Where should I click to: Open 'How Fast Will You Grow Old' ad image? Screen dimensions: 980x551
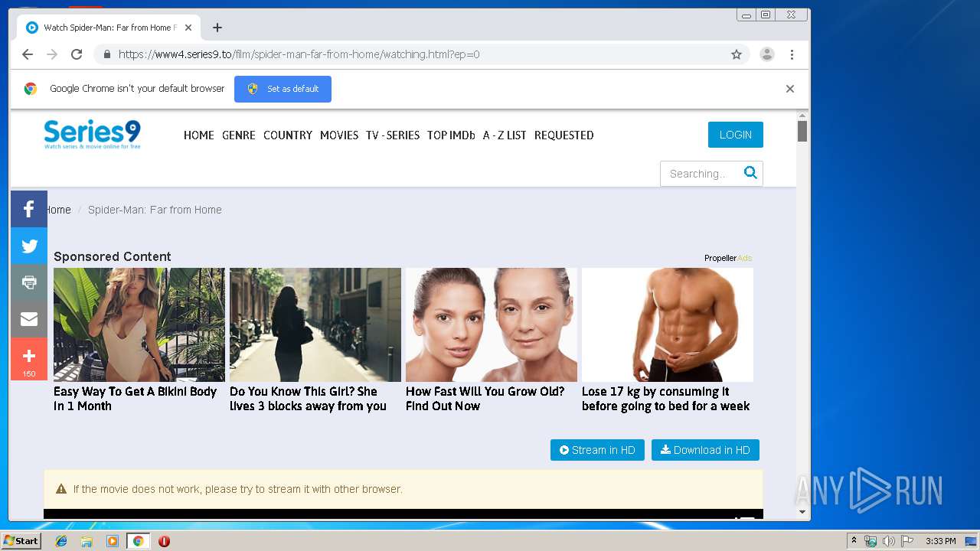[x=492, y=324]
